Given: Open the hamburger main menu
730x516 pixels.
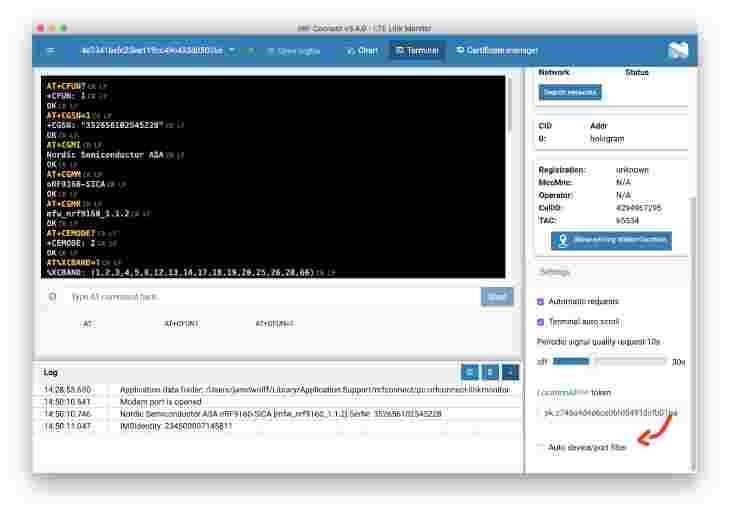Looking at the screenshot, I should click(x=51, y=51).
